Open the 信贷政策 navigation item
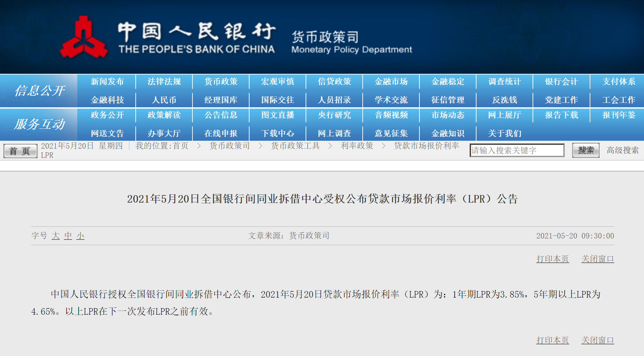 click(334, 82)
